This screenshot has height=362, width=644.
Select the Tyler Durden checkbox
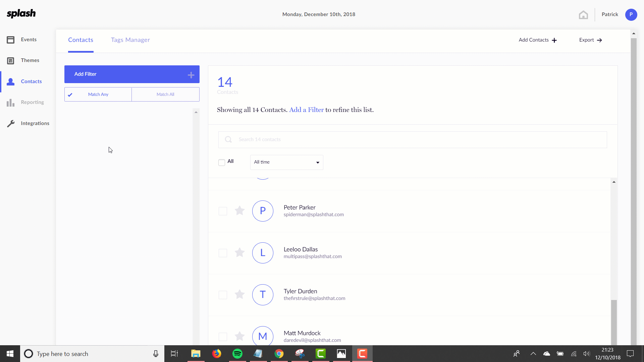tap(223, 295)
